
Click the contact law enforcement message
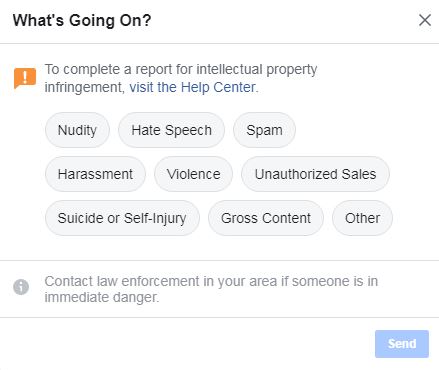click(x=211, y=289)
